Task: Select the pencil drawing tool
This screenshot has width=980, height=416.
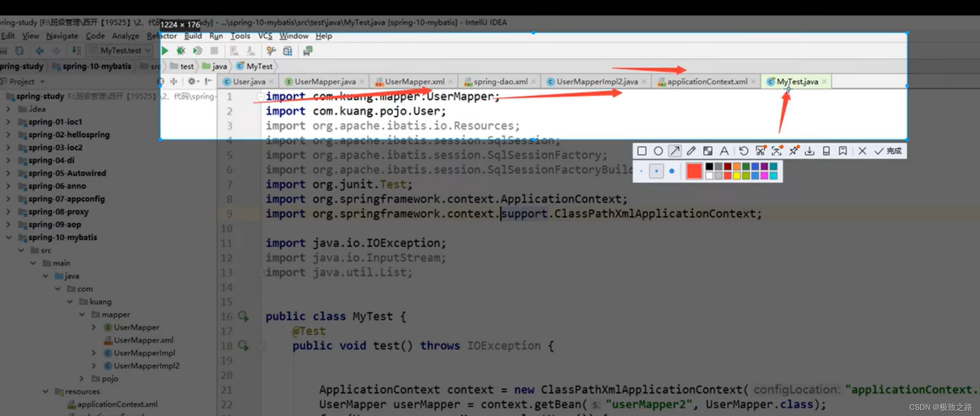Action: pos(691,151)
